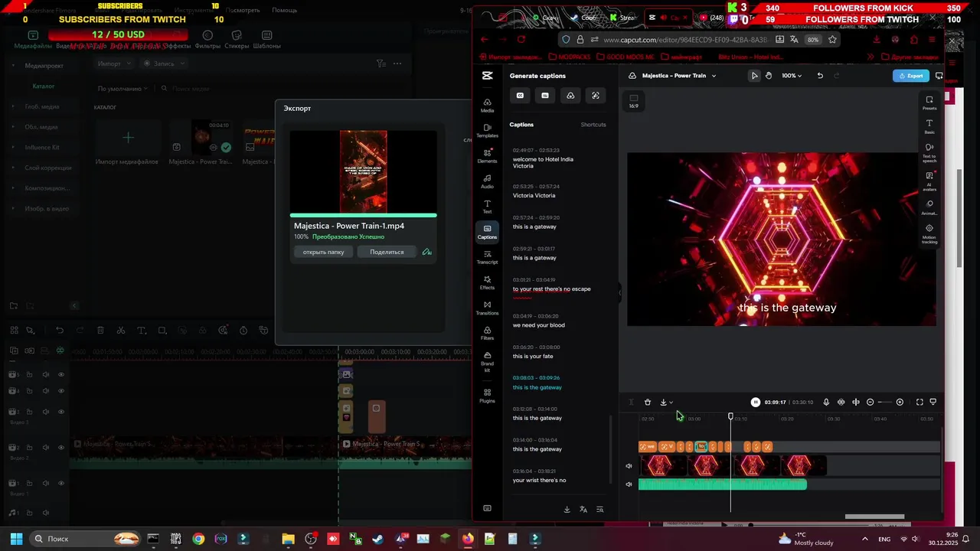The height and width of the screenshot is (551, 980).
Task: Switch to the Шаблоны tab in Filmora
Action: (267, 40)
